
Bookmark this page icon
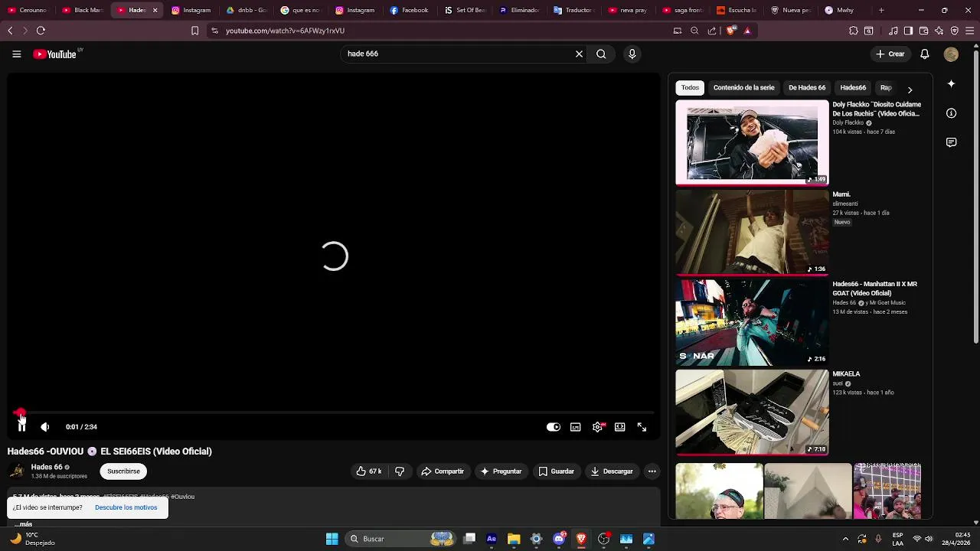pos(194,31)
